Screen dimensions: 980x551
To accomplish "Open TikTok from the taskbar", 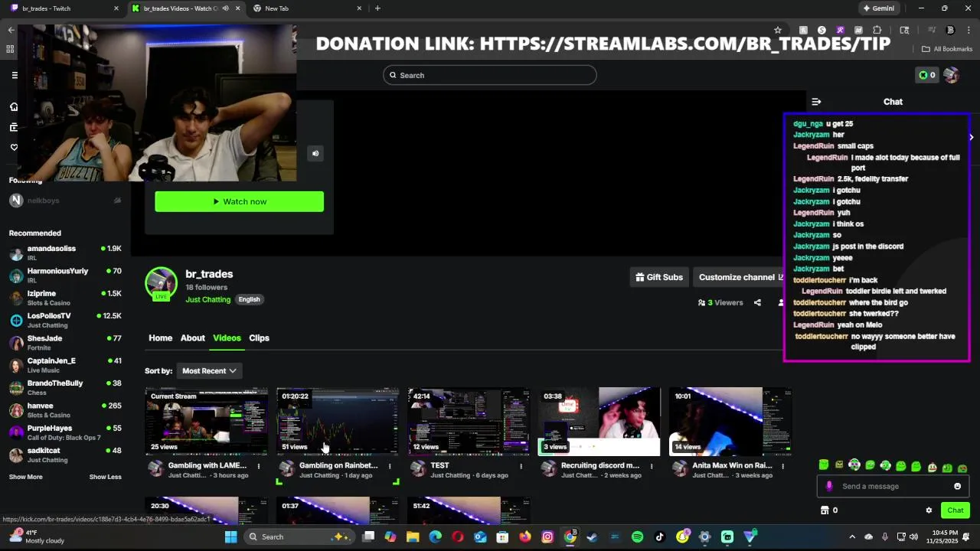I will point(660,537).
